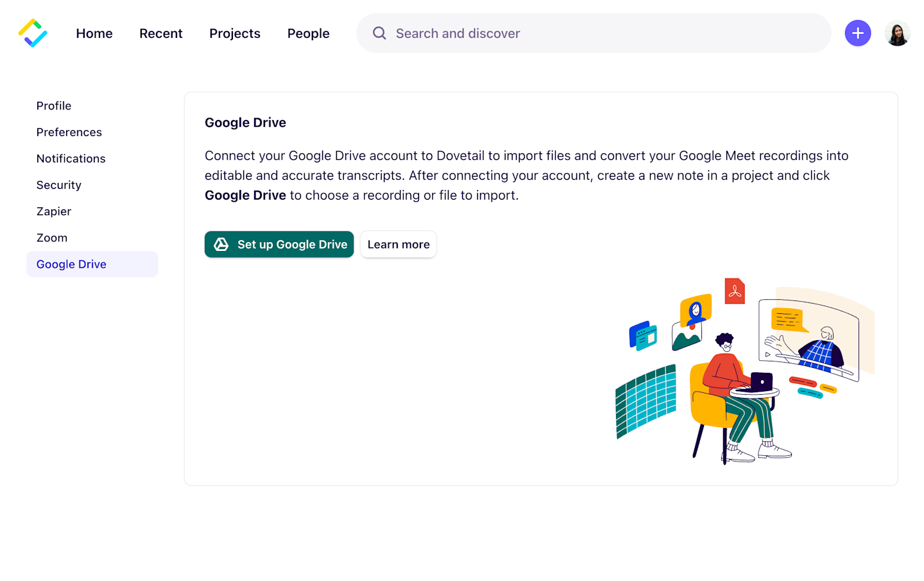Open the Recent menu item
The width and height of the screenshot is (924, 581).
pos(161,33)
